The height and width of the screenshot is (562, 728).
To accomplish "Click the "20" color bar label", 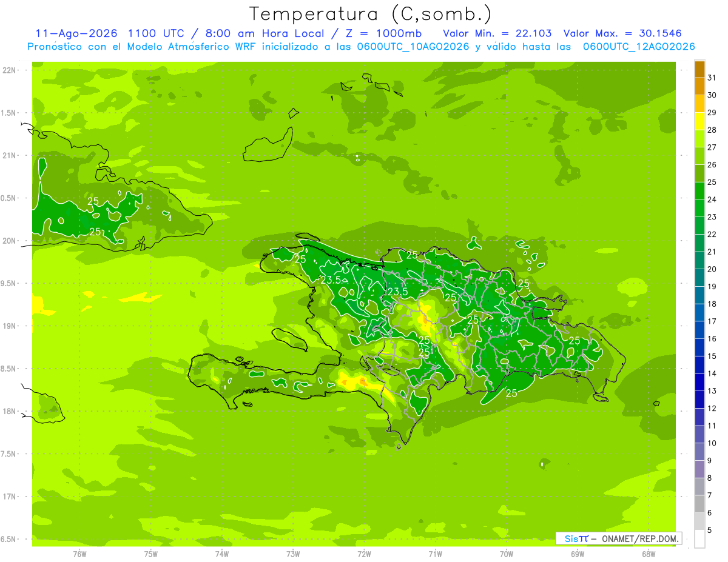I will 712,269.
